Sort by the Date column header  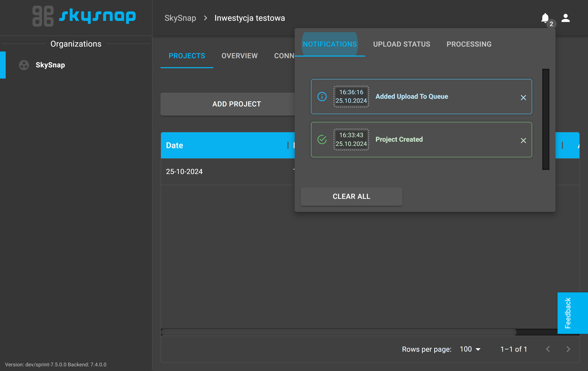coord(174,145)
